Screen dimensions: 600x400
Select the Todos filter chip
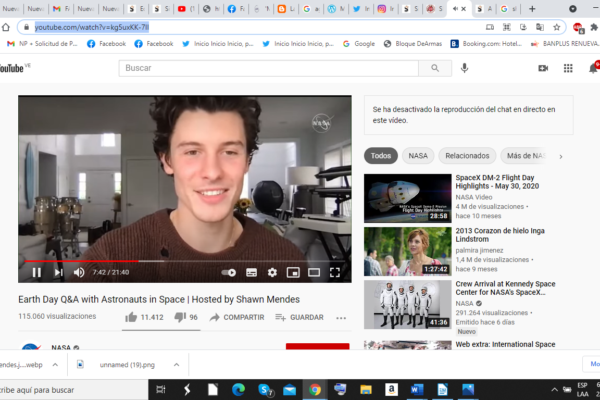pyautogui.click(x=381, y=156)
